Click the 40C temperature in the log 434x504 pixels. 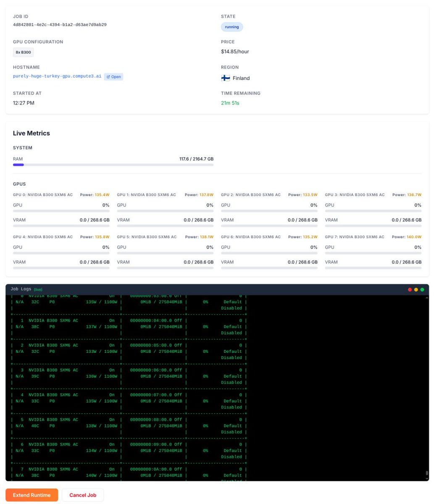pos(35,426)
